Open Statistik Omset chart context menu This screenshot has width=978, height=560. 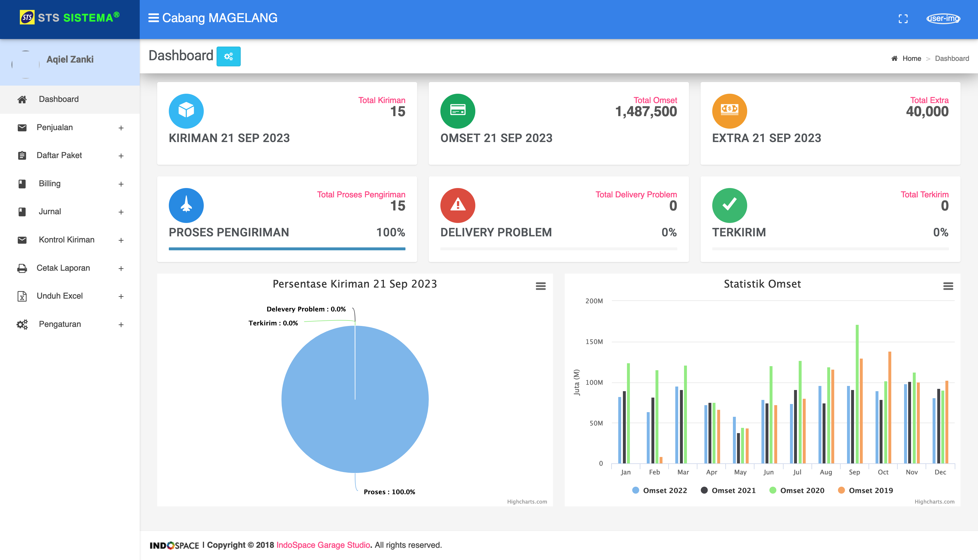pyautogui.click(x=948, y=286)
